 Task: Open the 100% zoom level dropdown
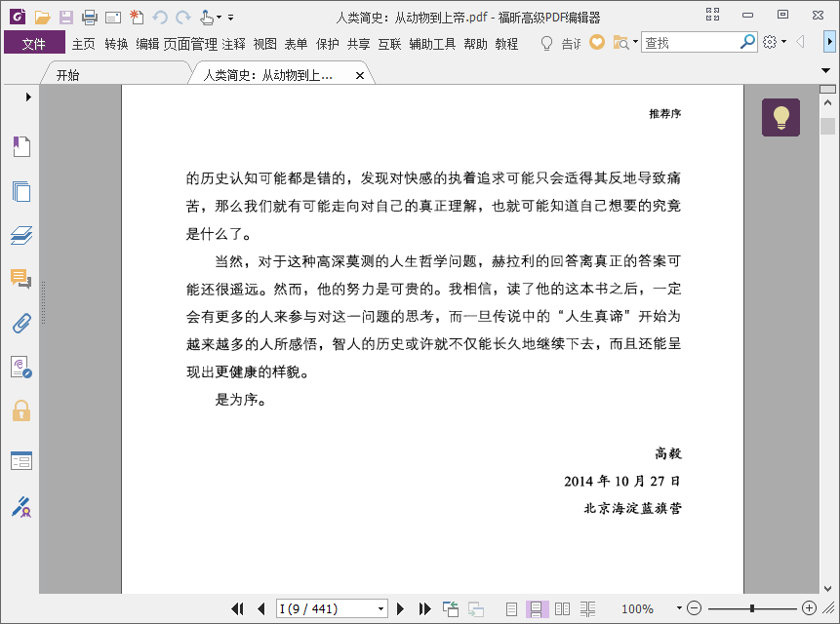coord(679,608)
